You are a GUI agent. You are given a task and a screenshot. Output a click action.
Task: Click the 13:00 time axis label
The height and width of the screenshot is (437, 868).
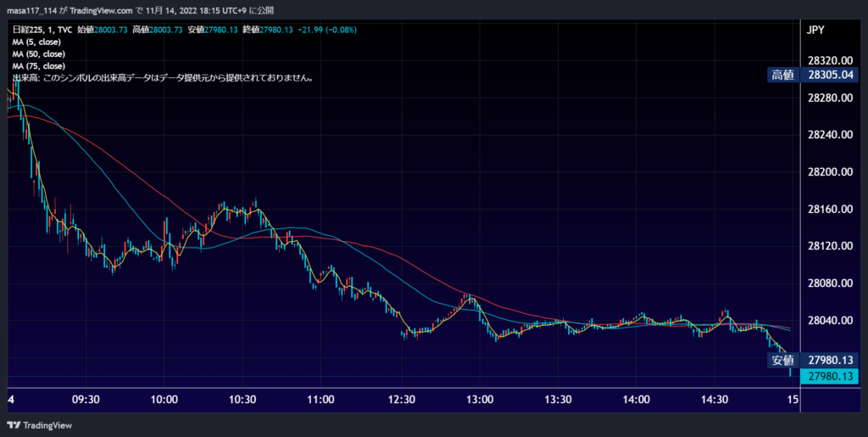pyautogui.click(x=480, y=400)
